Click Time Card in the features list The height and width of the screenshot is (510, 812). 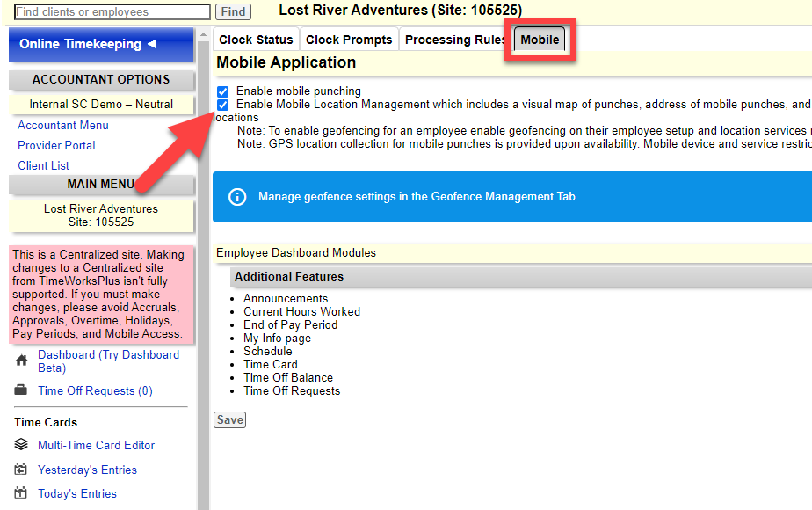click(271, 364)
